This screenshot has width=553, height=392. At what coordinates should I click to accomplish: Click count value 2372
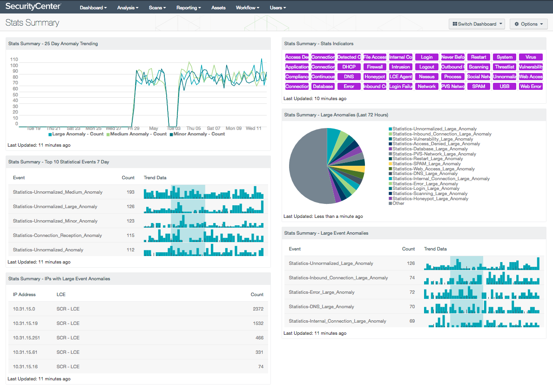click(258, 309)
